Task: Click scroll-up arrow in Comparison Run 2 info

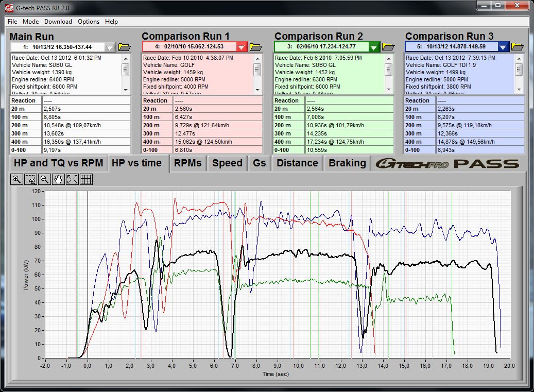Action: 389,58
